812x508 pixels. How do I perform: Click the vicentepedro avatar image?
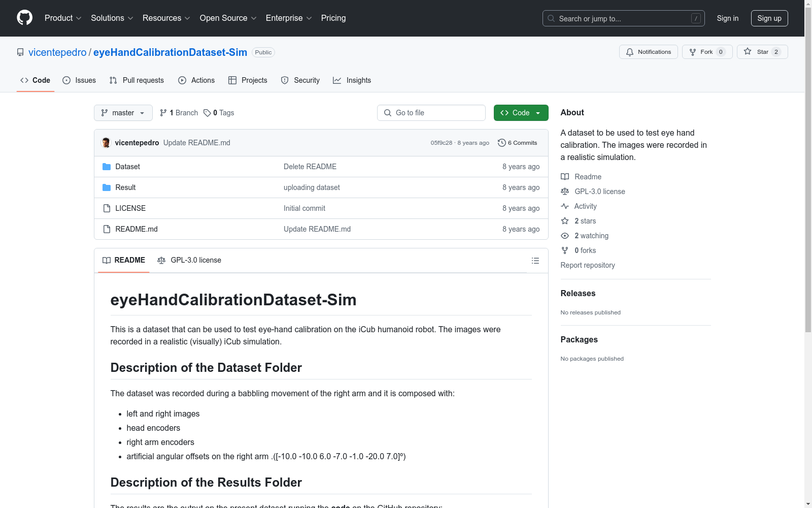click(x=106, y=143)
